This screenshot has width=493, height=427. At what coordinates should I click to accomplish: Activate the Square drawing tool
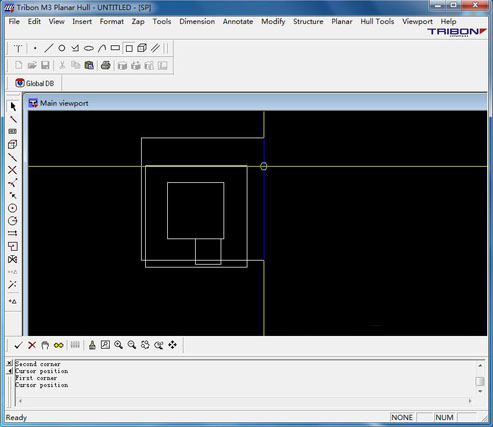pyautogui.click(x=129, y=48)
